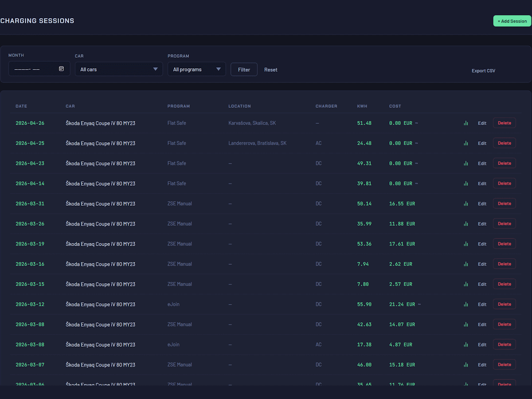Image resolution: width=532 pixels, height=399 pixels.
Task: Click chart icon on 2026-03-12 eJoin row
Action: coord(465,305)
